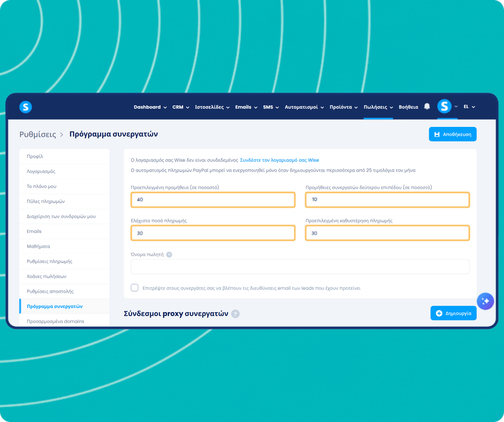
Task: Open Μαθήματα settings
Action: point(65,246)
